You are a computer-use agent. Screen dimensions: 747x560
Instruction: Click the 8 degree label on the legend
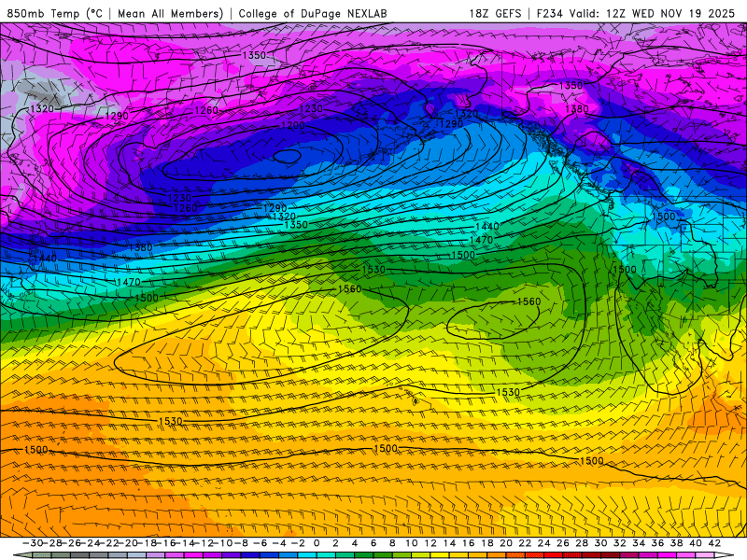tap(392, 543)
